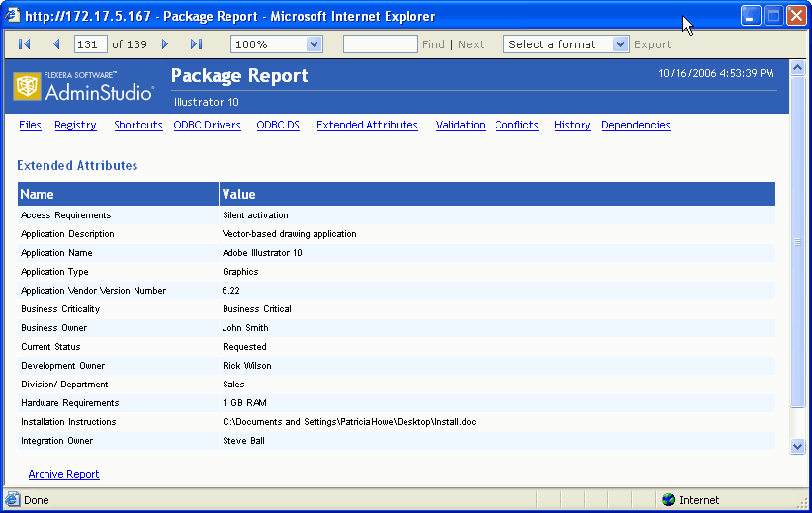The image size is (812, 513).
Task: Click the Internet zone globe icon
Action: click(x=668, y=500)
